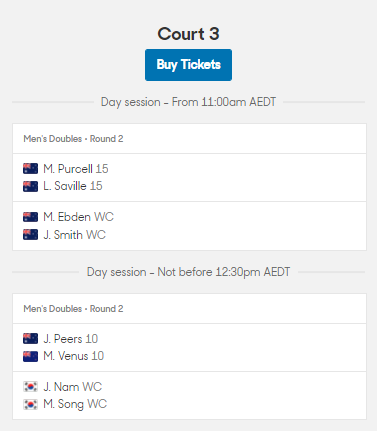Click the Buy Tickets button
The image size is (377, 431).
click(188, 65)
